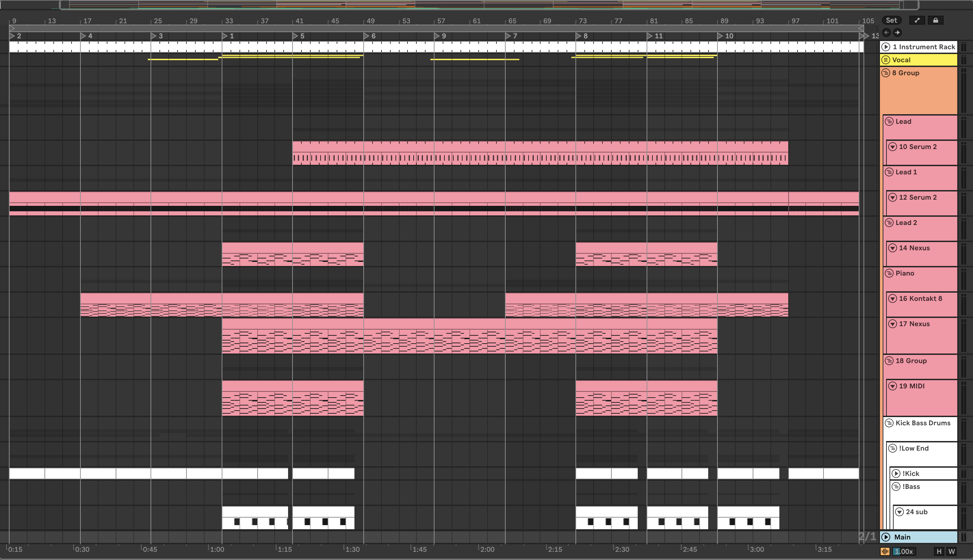Click the 1.00x vertical zoom field
Screen dimensions: 973x560
(904, 551)
